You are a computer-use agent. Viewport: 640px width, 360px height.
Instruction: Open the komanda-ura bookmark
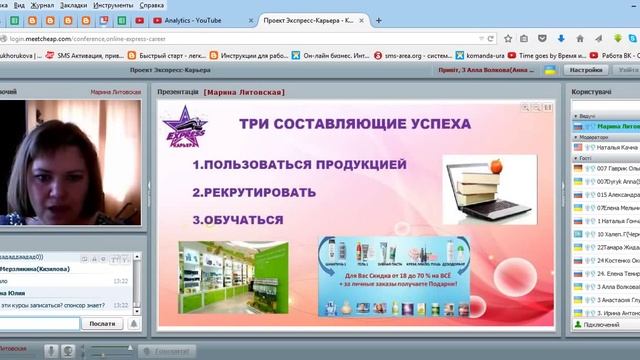point(480,56)
